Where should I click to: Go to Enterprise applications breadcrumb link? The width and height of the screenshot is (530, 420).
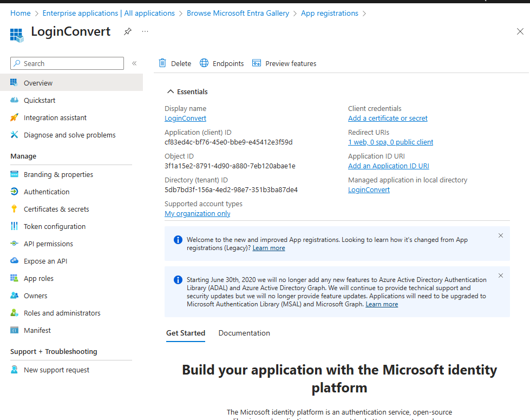click(x=108, y=13)
